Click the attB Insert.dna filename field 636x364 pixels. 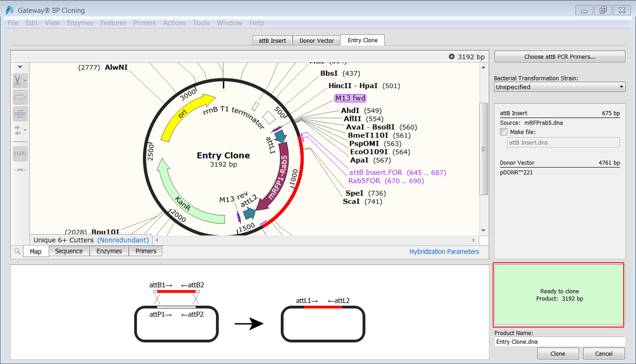pos(563,142)
